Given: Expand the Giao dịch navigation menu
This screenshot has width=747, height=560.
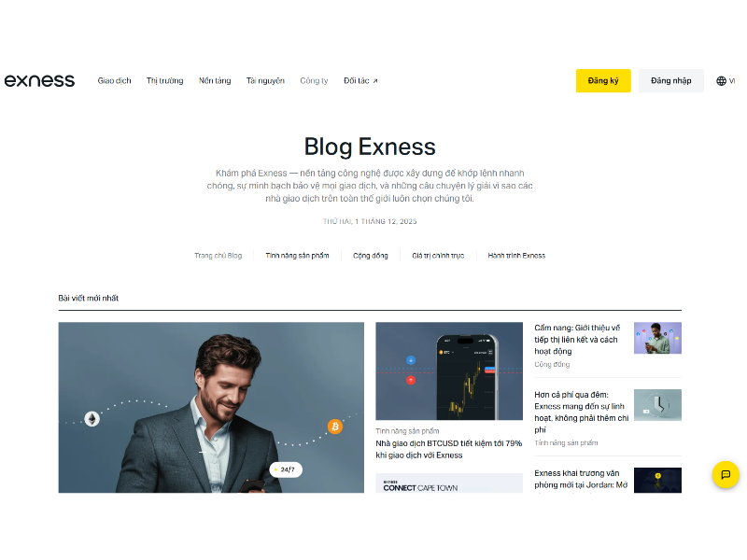Looking at the screenshot, I should click(x=114, y=81).
